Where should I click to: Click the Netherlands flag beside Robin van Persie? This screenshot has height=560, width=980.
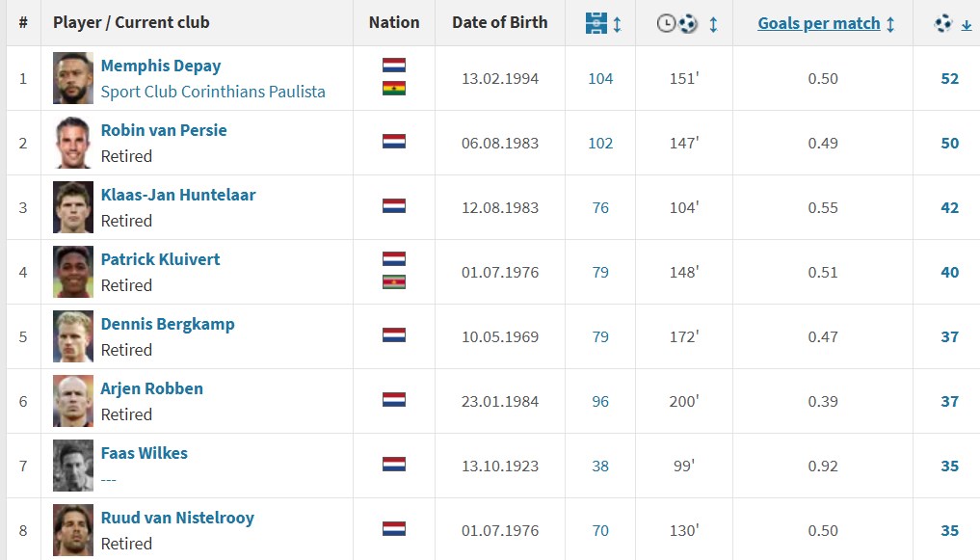point(393,142)
